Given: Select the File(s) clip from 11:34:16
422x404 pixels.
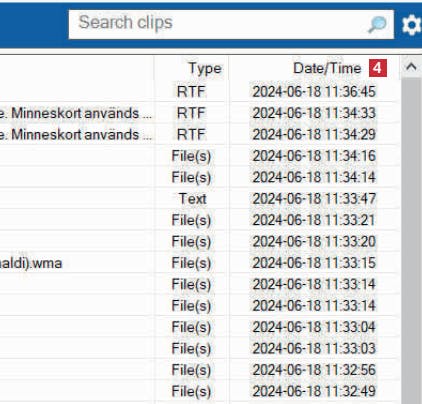Looking at the screenshot, I should [x=199, y=156].
